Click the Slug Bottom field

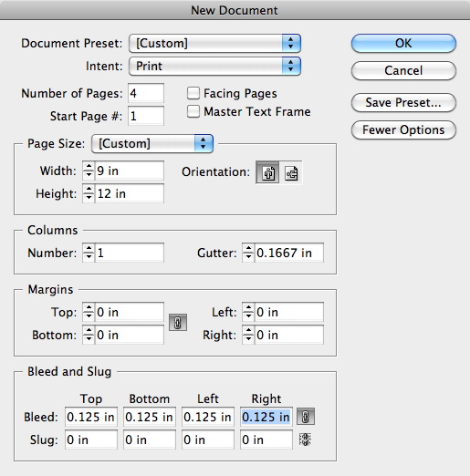click(150, 440)
